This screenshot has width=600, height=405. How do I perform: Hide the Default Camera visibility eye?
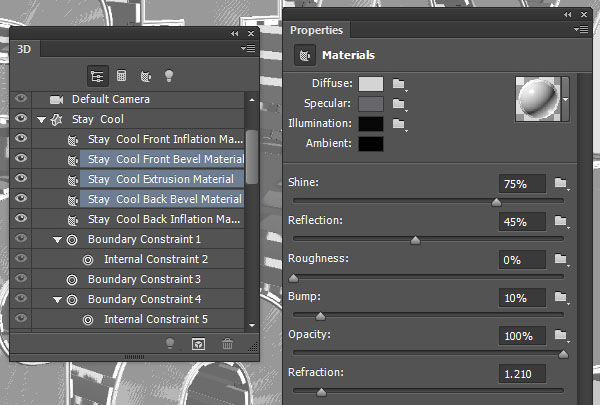click(21, 99)
